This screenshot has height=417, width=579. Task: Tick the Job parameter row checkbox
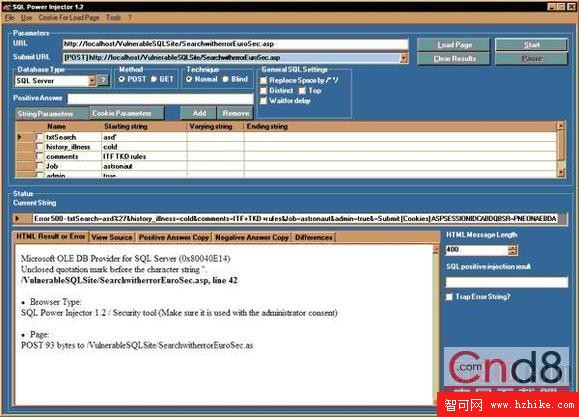39,166
